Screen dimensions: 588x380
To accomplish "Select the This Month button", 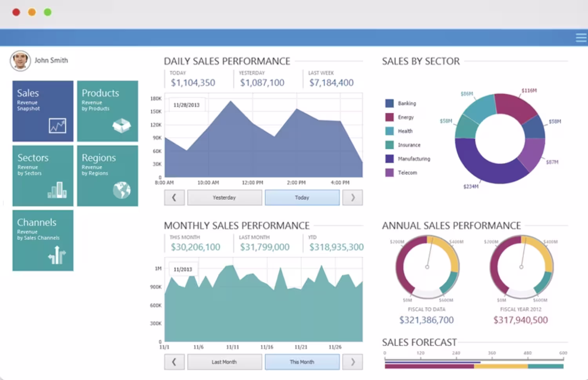I will pos(302,362).
